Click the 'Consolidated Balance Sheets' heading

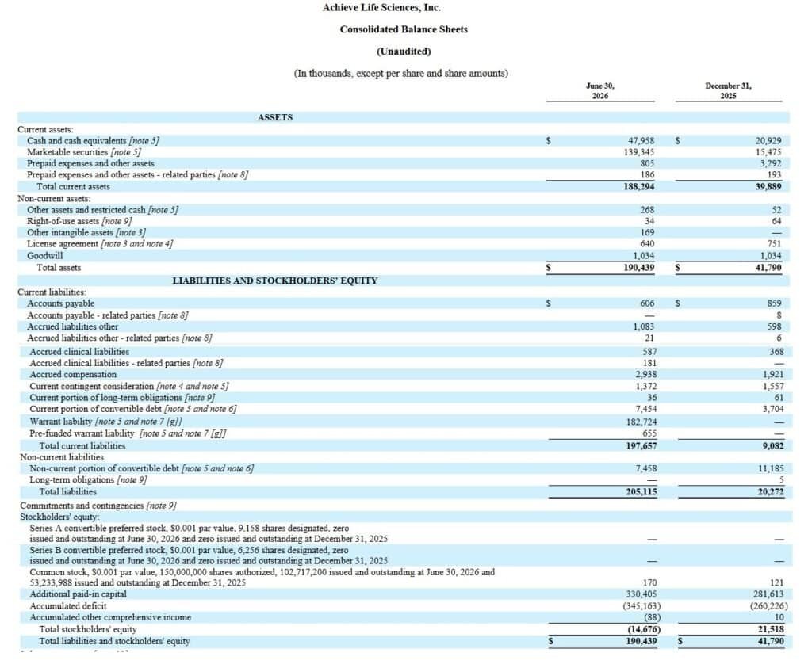pyautogui.click(x=404, y=29)
